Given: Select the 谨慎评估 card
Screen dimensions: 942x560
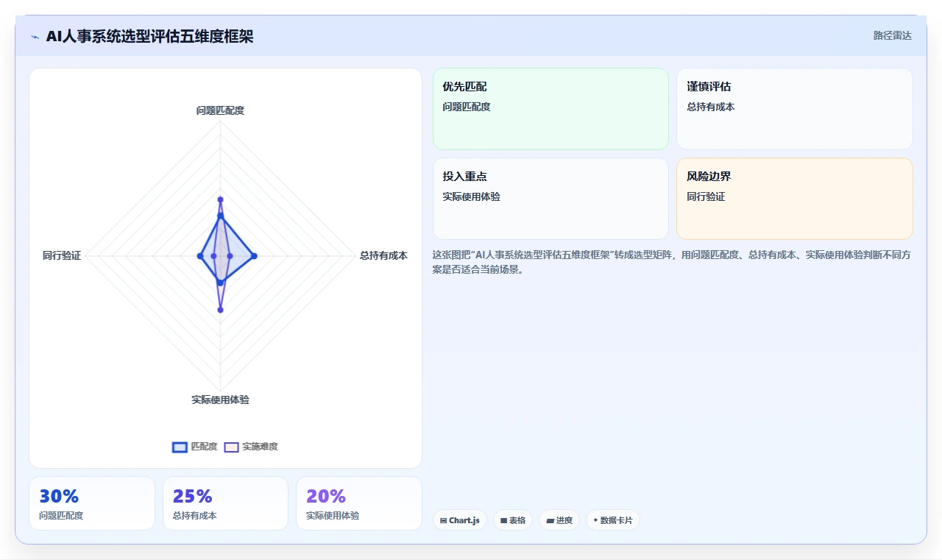Looking at the screenshot, I should [x=795, y=109].
